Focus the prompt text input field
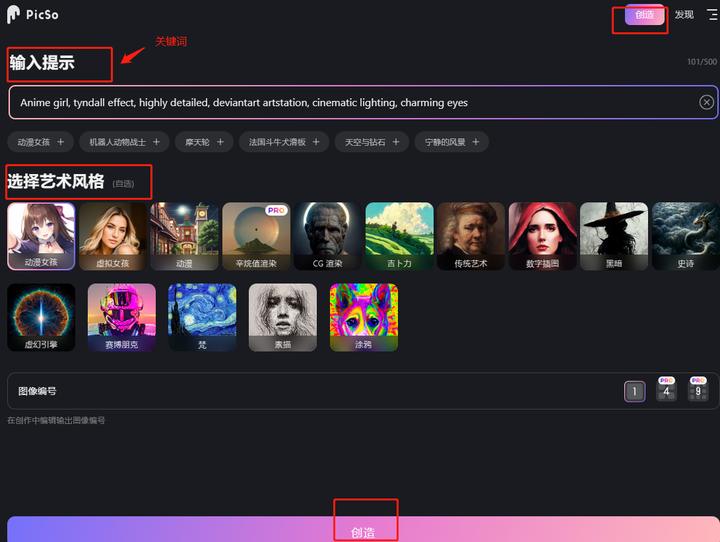Viewport: 720px width, 542px height. [x=363, y=102]
